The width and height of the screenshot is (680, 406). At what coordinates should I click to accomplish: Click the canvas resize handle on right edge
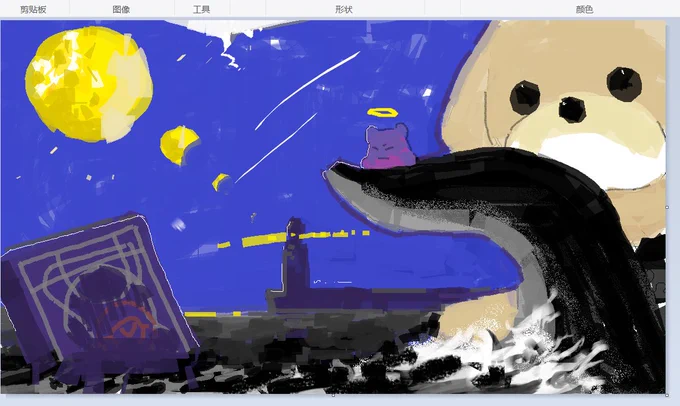667,207
